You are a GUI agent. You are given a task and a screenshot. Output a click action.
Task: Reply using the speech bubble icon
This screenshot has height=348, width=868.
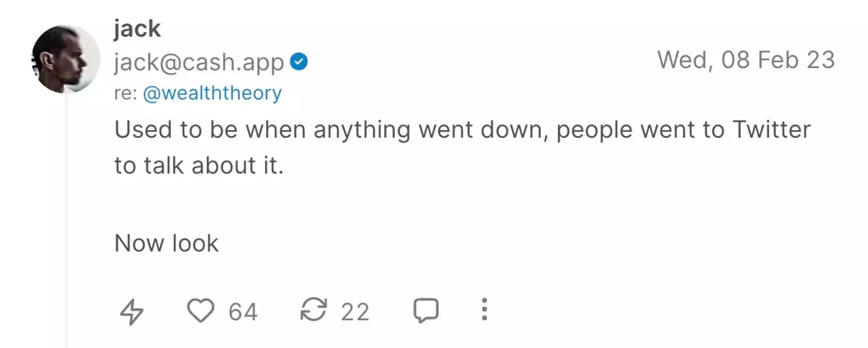tap(426, 311)
